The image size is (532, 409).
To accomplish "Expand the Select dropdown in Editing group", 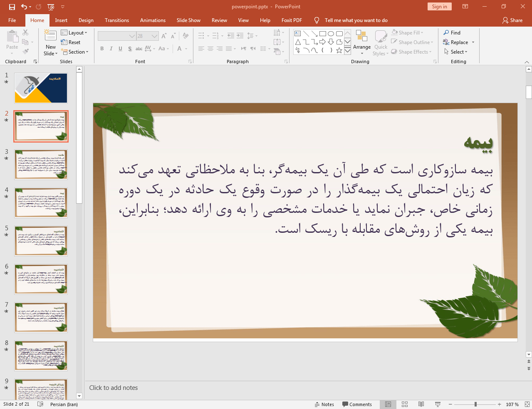I will click(456, 52).
